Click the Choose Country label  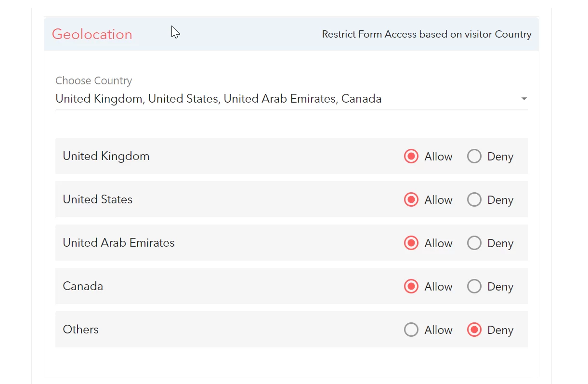[93, 81]
